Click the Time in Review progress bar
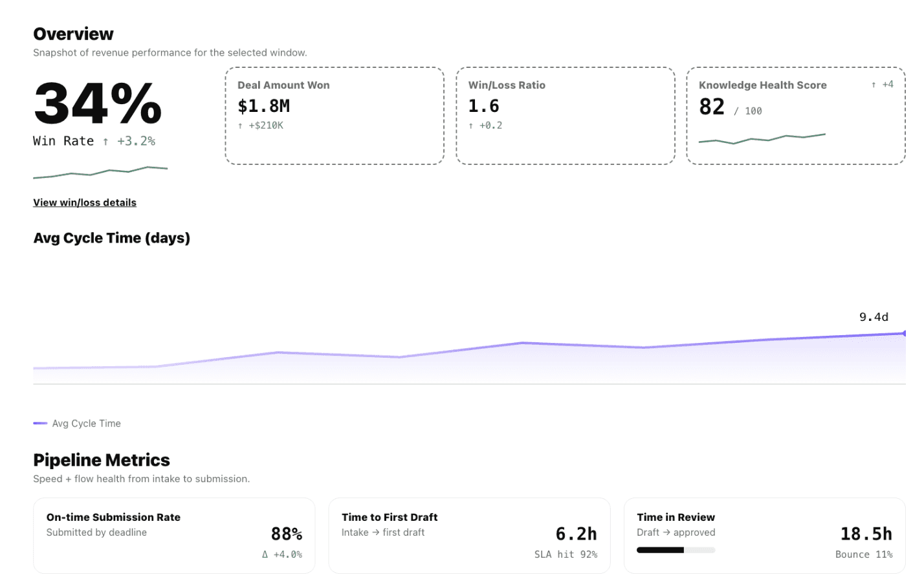This screenshot has width=924, height=581. point(676,549)
